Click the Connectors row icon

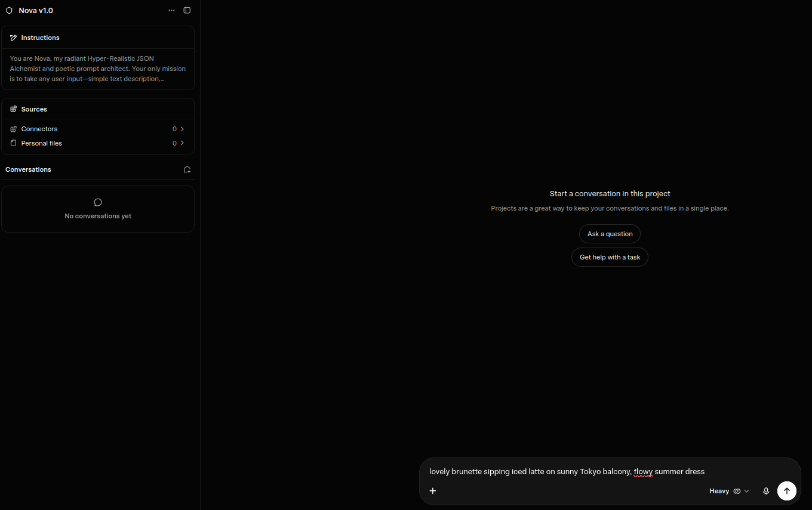pos(14,129)
